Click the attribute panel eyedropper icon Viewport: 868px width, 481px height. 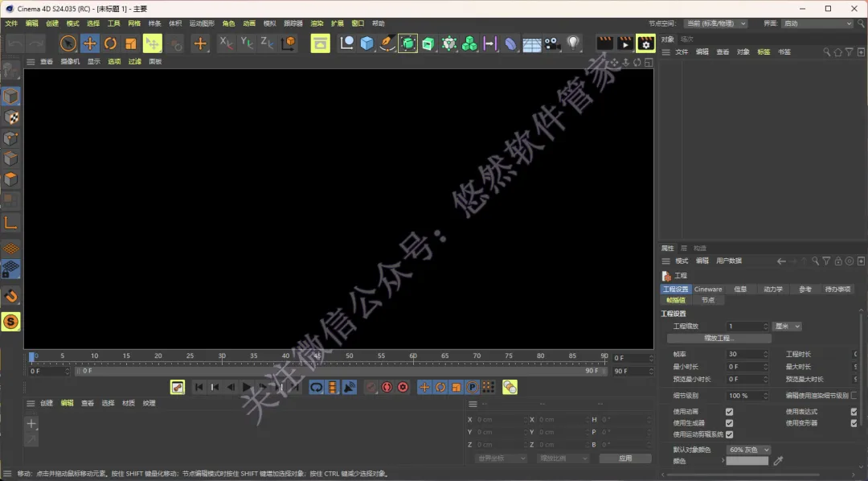click(x=778, y=461)
